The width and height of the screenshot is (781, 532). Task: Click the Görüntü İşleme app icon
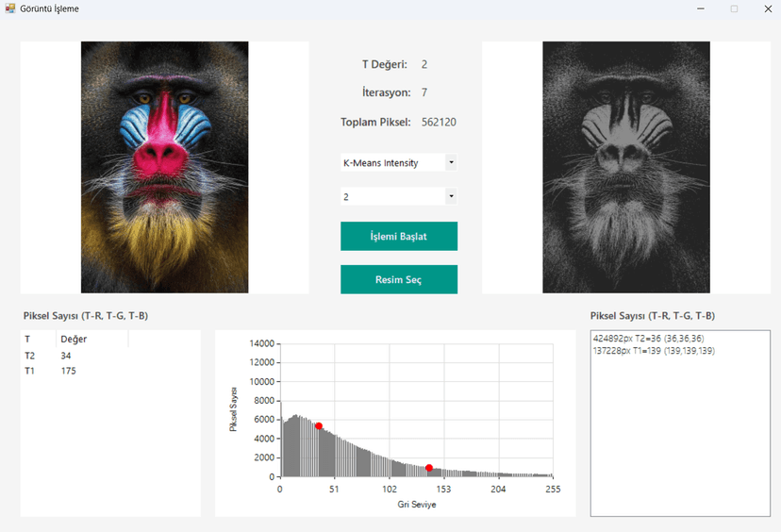pyautogui.click(x=10, y=8)
